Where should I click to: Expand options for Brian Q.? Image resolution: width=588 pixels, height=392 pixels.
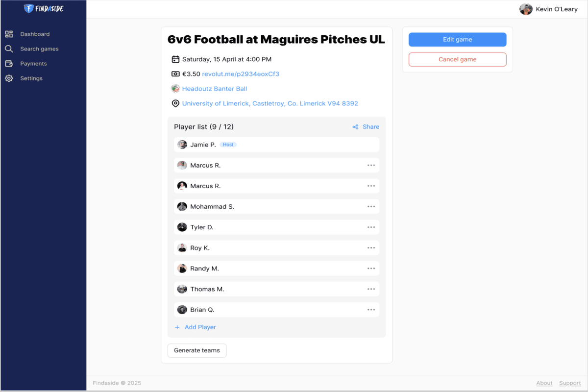point(371,310)
